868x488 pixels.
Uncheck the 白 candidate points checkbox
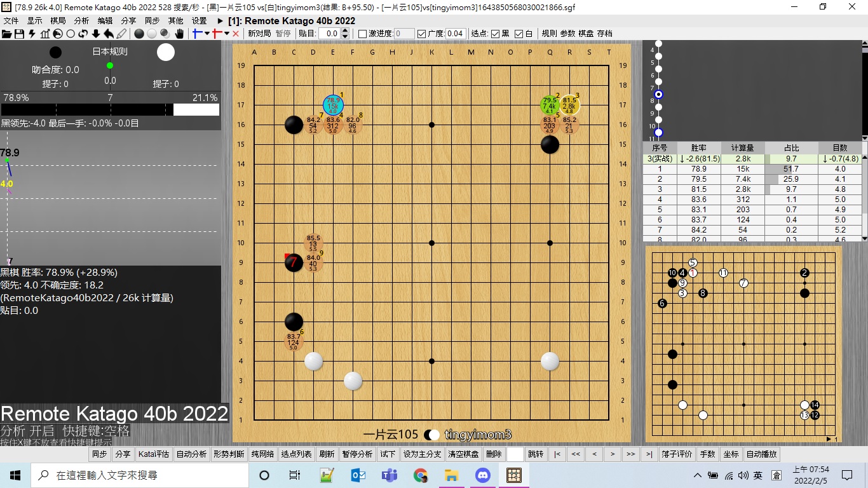[x=519, y=33]
